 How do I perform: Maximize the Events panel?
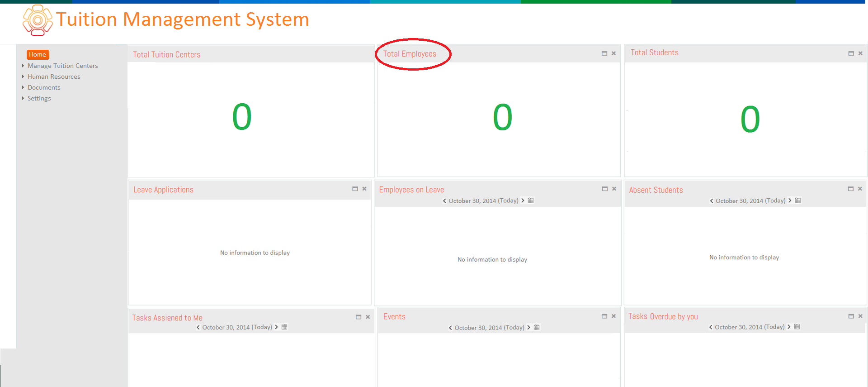(x=604, y=316)
